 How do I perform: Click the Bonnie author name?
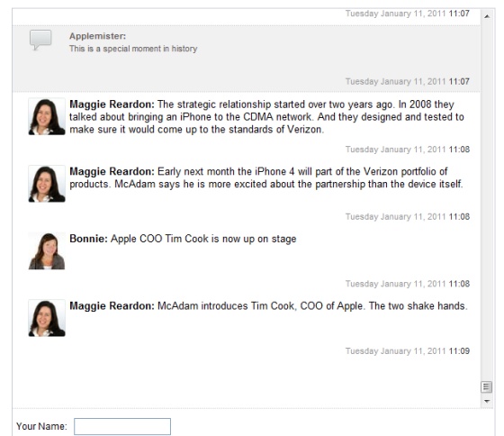click(x=88, y=239)
